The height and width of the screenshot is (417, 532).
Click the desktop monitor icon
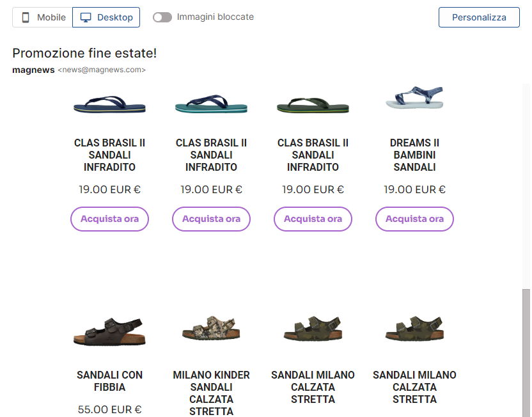[86, 17]
